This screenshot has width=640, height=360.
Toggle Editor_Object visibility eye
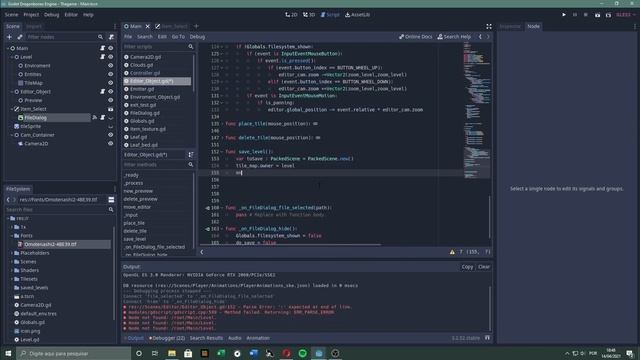click(110, 91)
